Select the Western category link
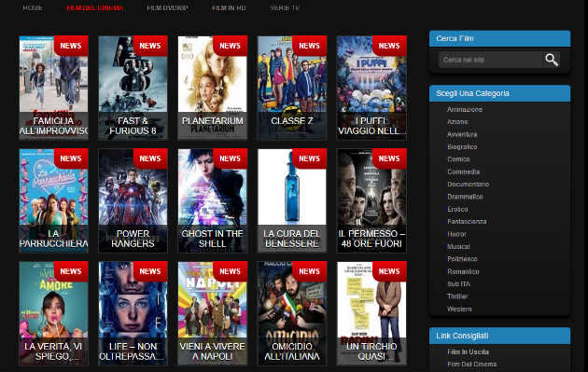This screenshot has width=588, height=372. 459,309
